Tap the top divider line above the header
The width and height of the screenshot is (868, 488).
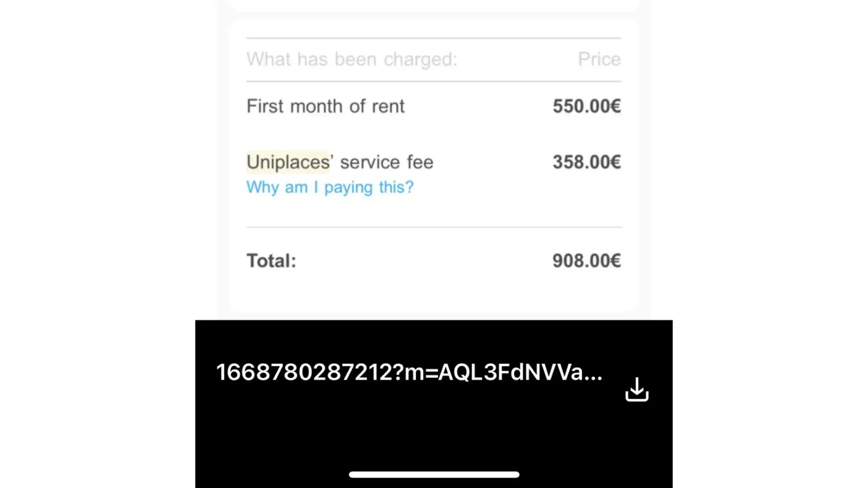[434, 38]
